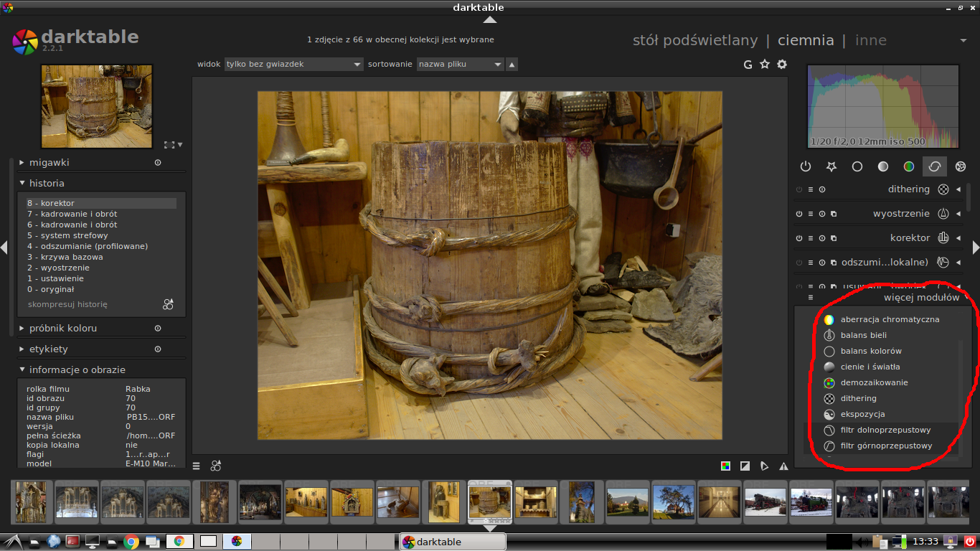Click the raw overexposure indicator icon
This screenshot has width=980, height=551.
[726, 466]
